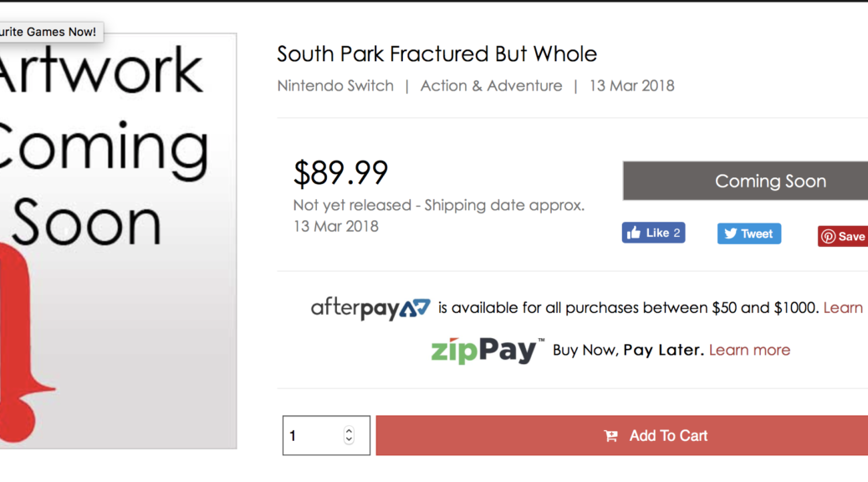Click the Tweet button label
This screenshot has height=482, width=868.
point(757,234)
